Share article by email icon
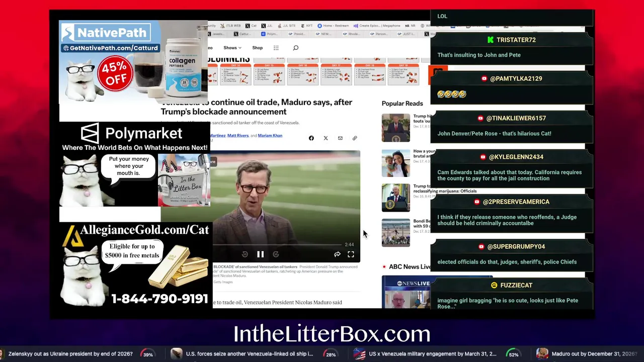Image resolution: width=644 pixels, height=362 pixels. coord(340,138)
